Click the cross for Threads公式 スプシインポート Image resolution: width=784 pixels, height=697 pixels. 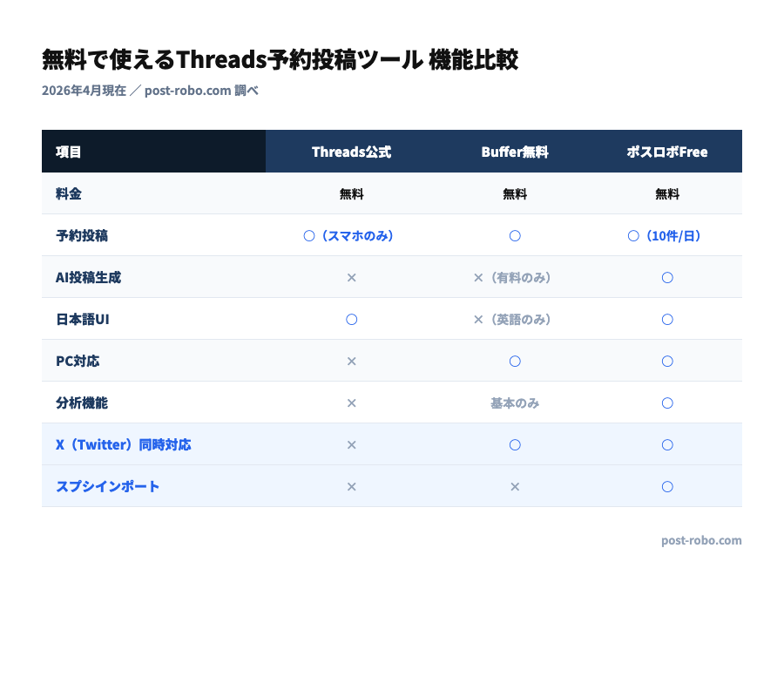352,486
